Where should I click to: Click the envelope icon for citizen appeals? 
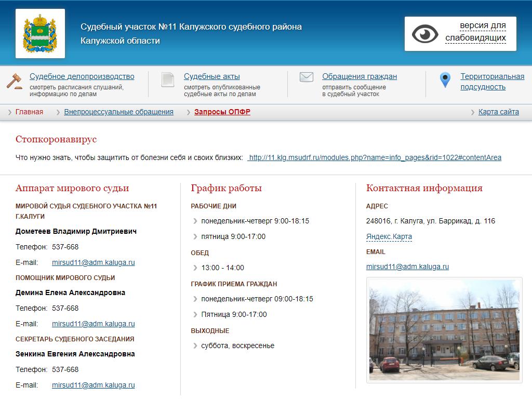307,77
